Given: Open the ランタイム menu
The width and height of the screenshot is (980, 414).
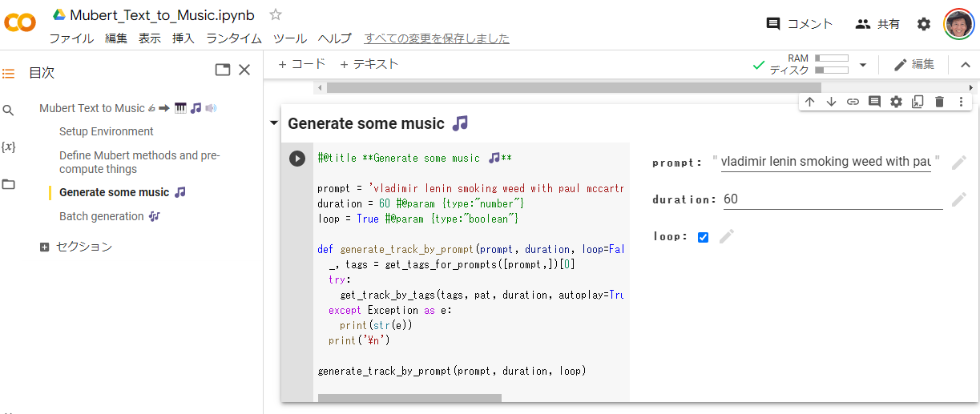Looking at the screenshot, I should tap(233, 38).
